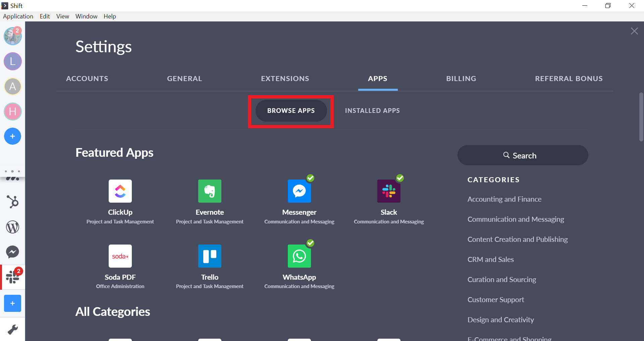Browse Content Creation and Publishing category
The width and height of the screenshot is (644, 341).
click(518, 240)
